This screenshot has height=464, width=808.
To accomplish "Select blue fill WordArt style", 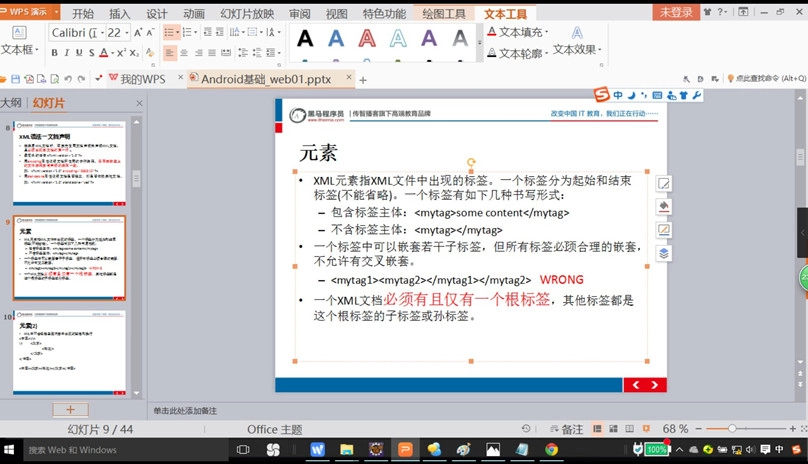I will (x=336, y=38).
